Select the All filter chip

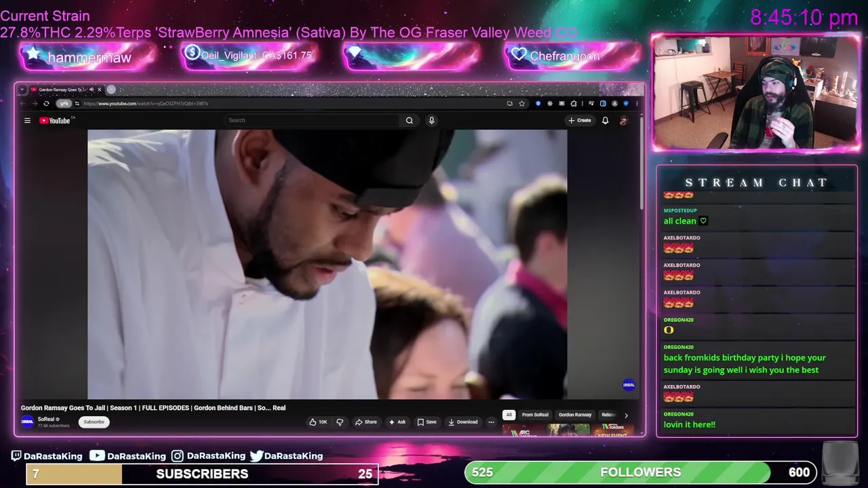[509, 415]
